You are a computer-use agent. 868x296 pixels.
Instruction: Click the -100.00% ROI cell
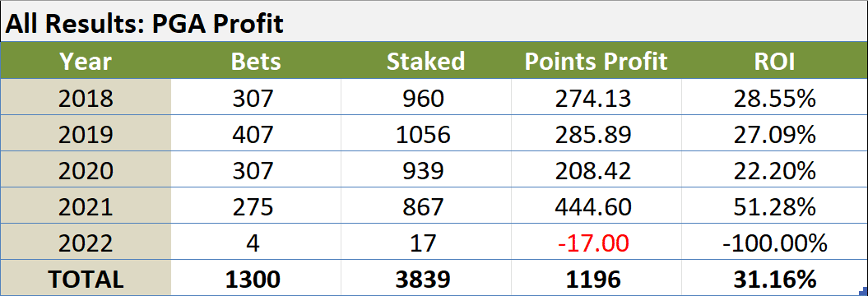tap(774, 243)
